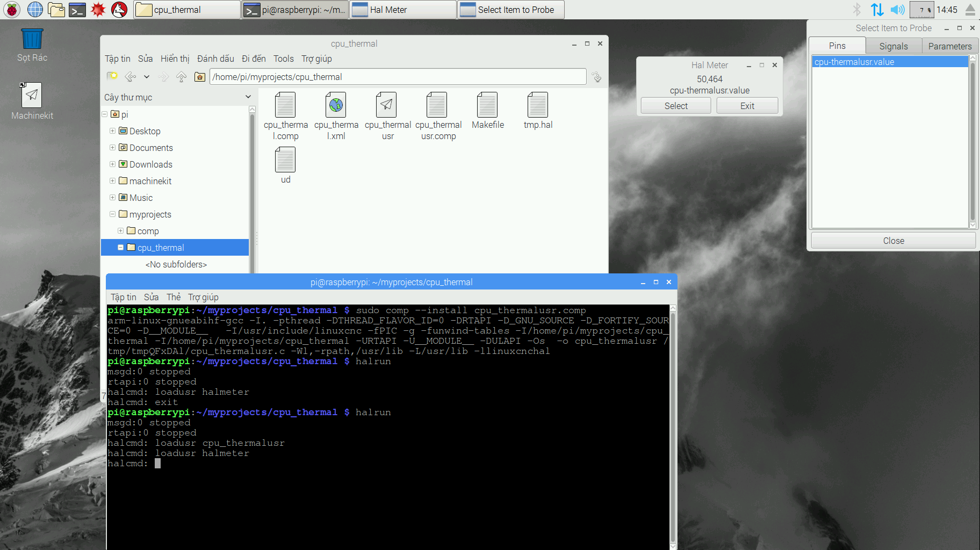Viewport: 980px width, 550px height.
Task: Collapse the myprojects tree node
Action: pyautogui.click(x=112, y=214)
